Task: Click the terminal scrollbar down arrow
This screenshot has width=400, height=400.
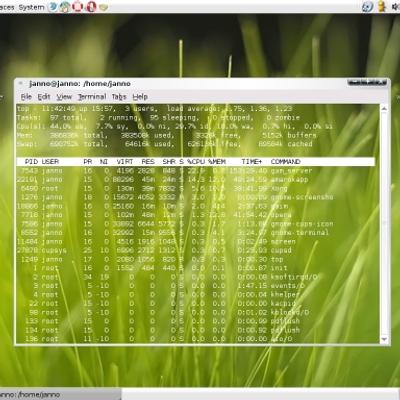Action: (x=384, y=339)
